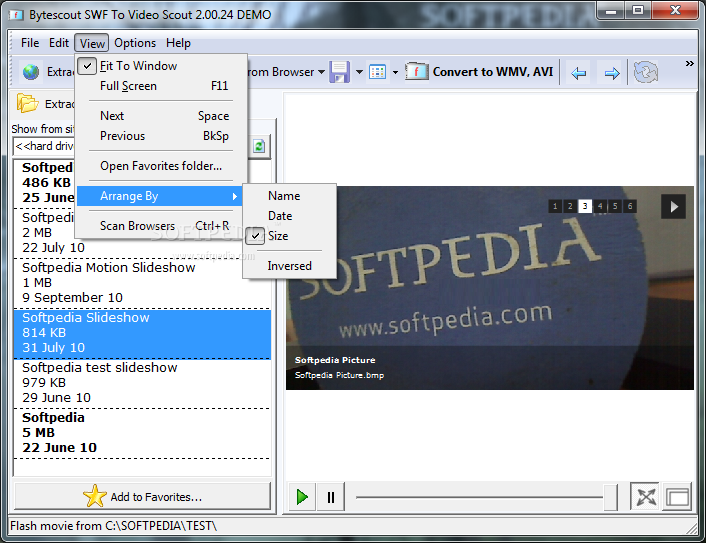The image size is (706, 543).
Task: Go to next movie with right arrow
Action: [x=611, y=72]
